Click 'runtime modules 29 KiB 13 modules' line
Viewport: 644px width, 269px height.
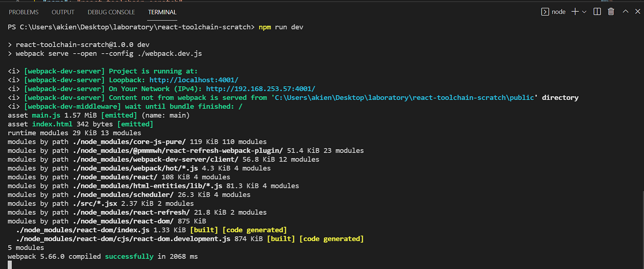click(x=74, y=133)
